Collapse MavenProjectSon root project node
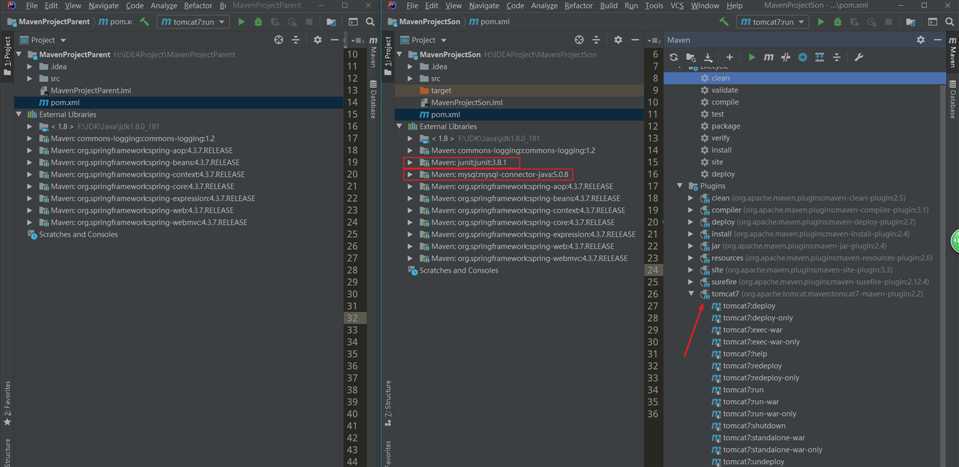The height and width of the screenshot is (467, 959). tap(399, 54)
